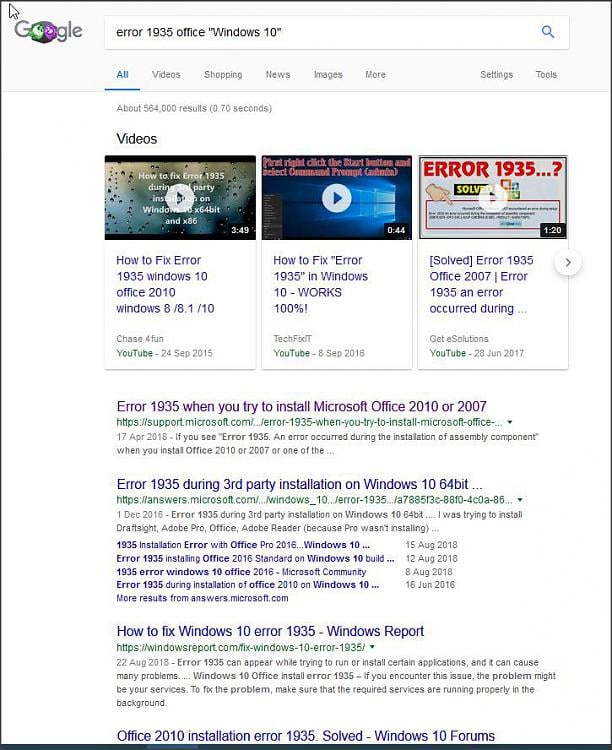Open '[Solved] Error 1935 Office 2007' video link
The height and width of the screenshot is (750, 612).
[x=481, y=284]
